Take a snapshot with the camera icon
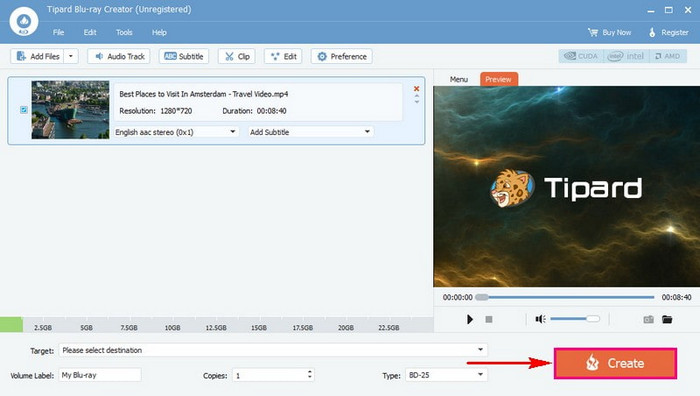 [648, 319]
